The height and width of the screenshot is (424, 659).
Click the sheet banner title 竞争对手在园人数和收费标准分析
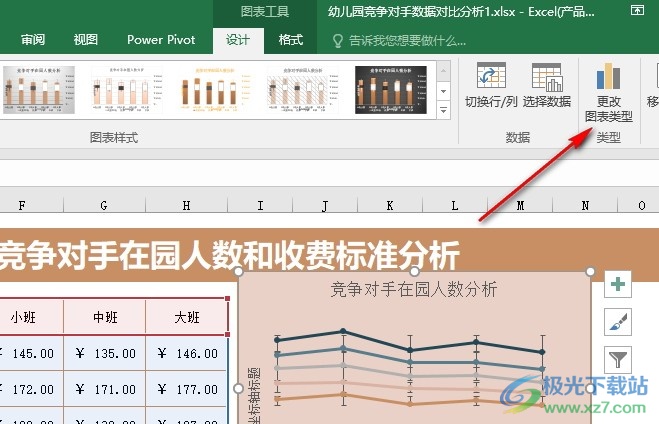[x=229, y=255]
